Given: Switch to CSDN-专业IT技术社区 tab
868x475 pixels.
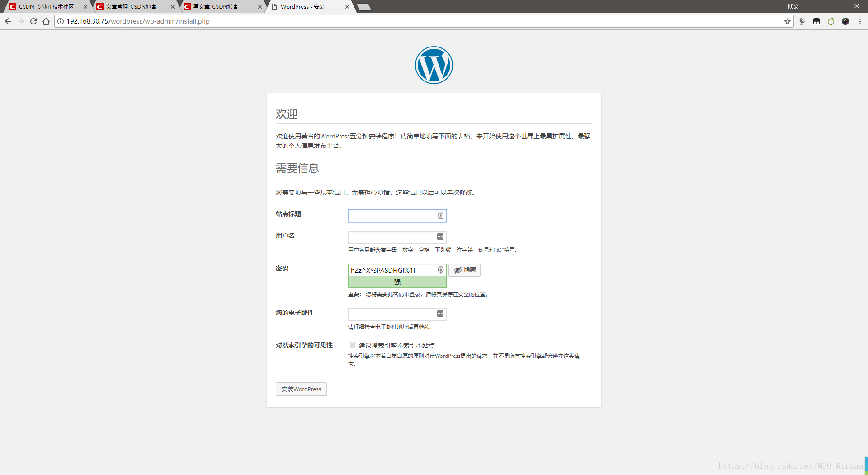Looking at the screenshot, I should click(x=46, y=7).
